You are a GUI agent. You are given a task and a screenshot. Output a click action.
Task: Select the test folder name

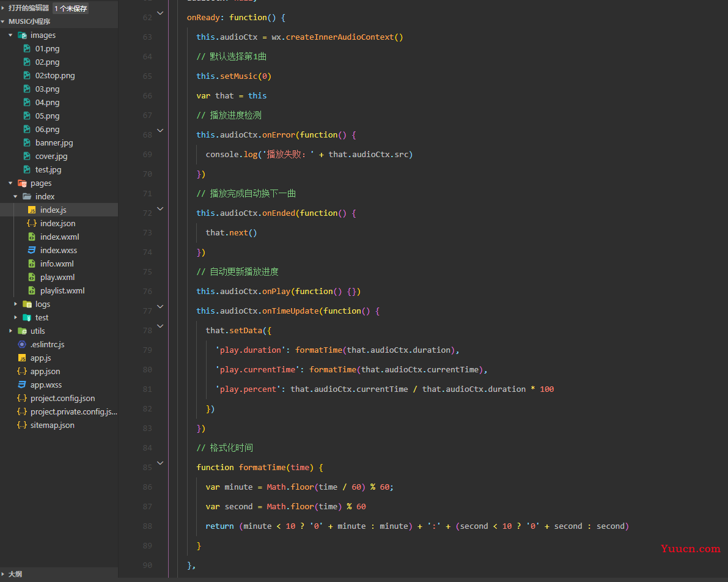(x=42, y=318)
